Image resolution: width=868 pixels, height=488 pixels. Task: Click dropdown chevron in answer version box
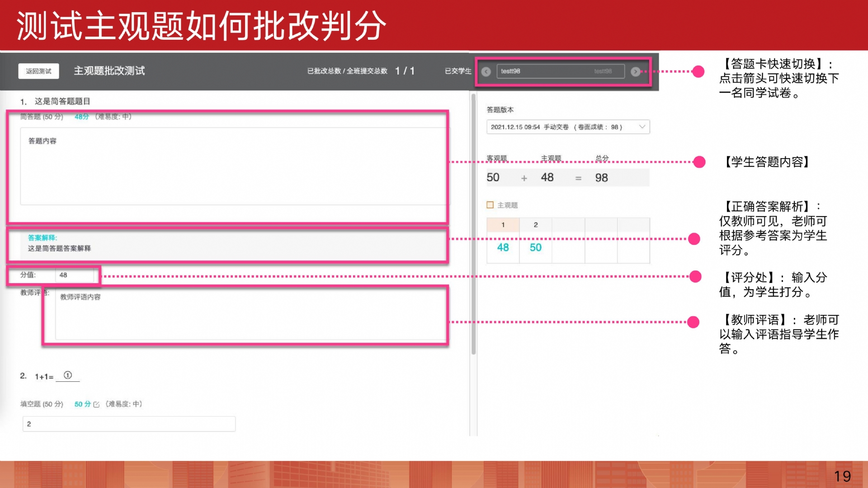642,127
